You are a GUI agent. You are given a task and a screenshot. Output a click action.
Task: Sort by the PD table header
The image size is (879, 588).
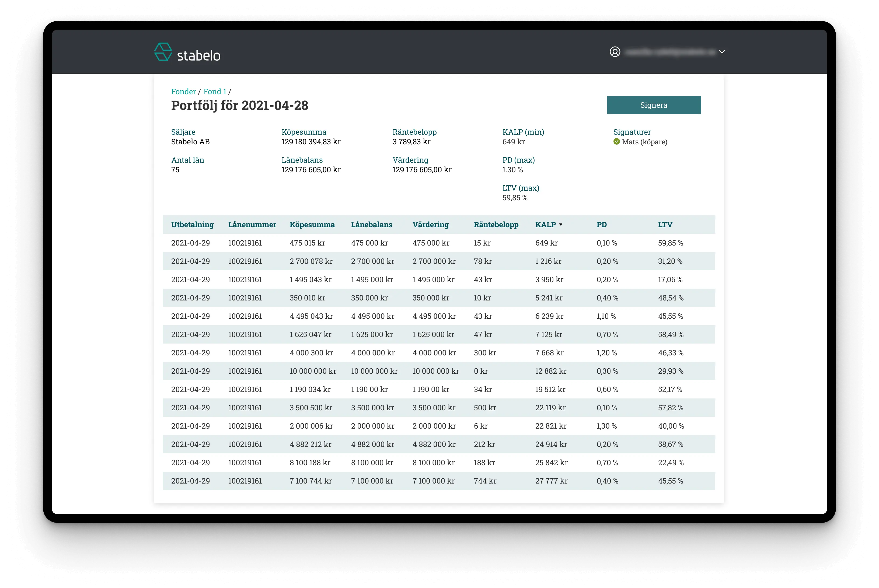click(602, 225)
